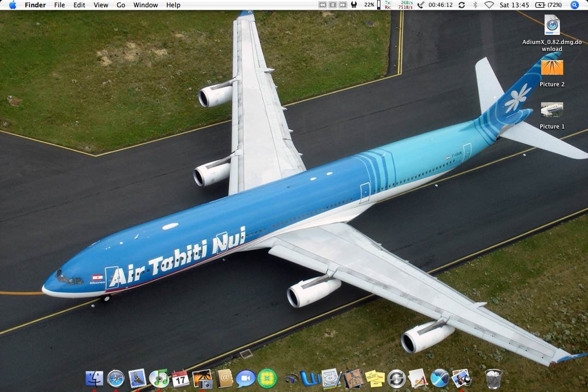588x392 pixels.
Task: Open iCal calendar icon in the Dock
Action: [181, 379]
